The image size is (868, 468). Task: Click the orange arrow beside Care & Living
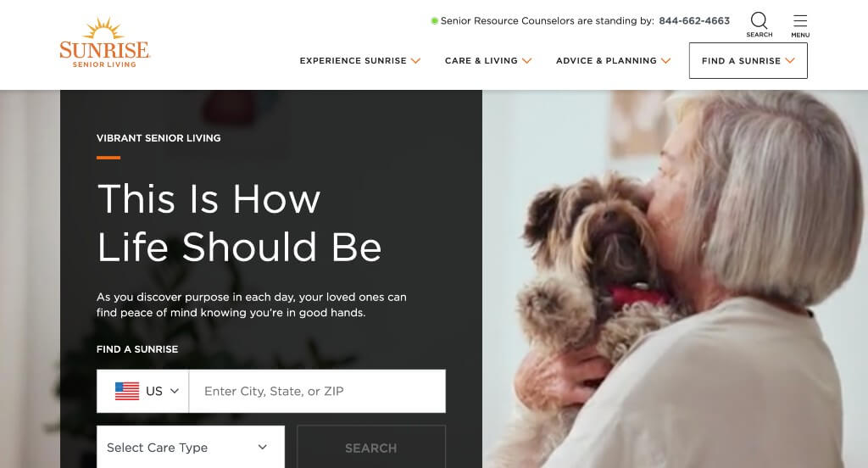pos(526,61)
